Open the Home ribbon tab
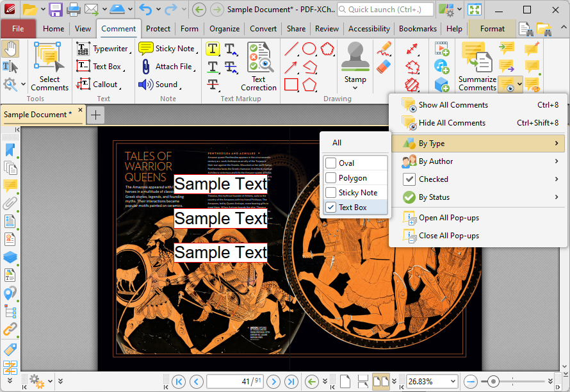The width and height of the screenshot is (570, 392). (53, 29)
